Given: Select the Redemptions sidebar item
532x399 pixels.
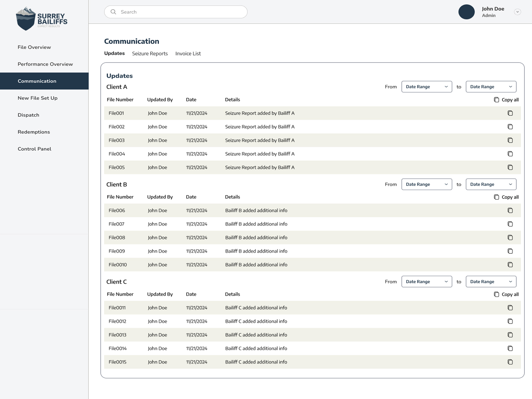Looking at the screenshot, I should pos(34,132).
